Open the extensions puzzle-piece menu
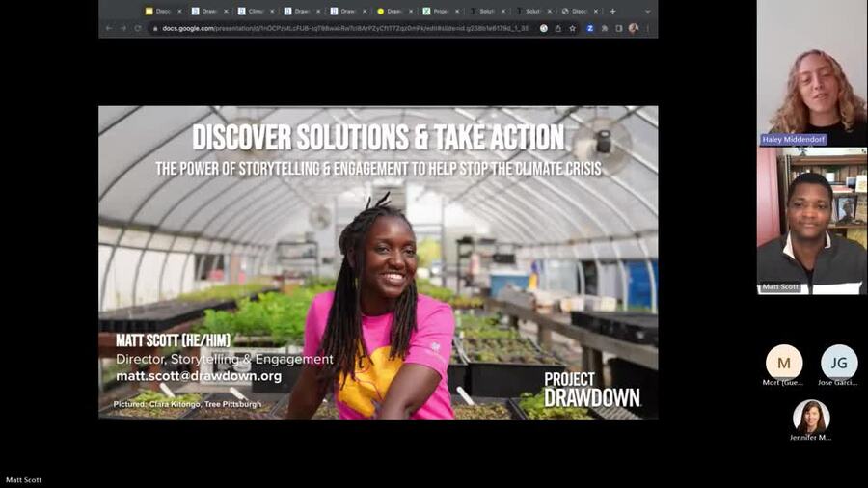Image resolution: width=868 pixels, height=488 pixels. [x=605, y=28]
